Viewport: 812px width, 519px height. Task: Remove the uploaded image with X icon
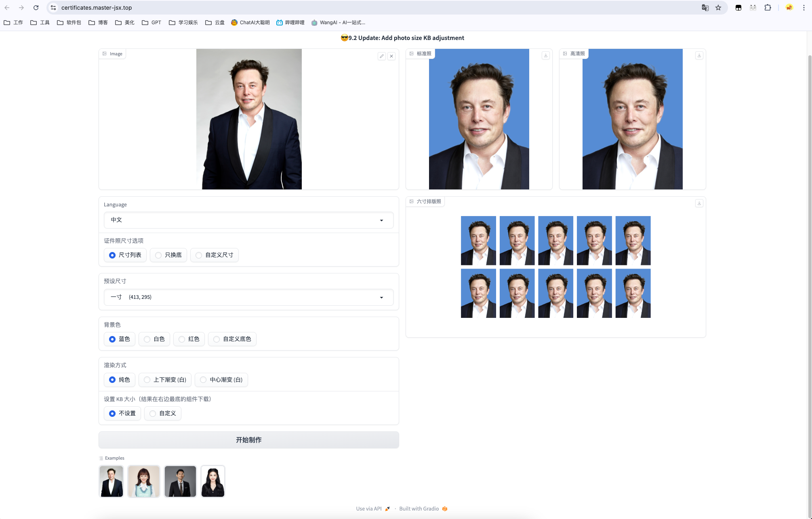click(391, 56)
